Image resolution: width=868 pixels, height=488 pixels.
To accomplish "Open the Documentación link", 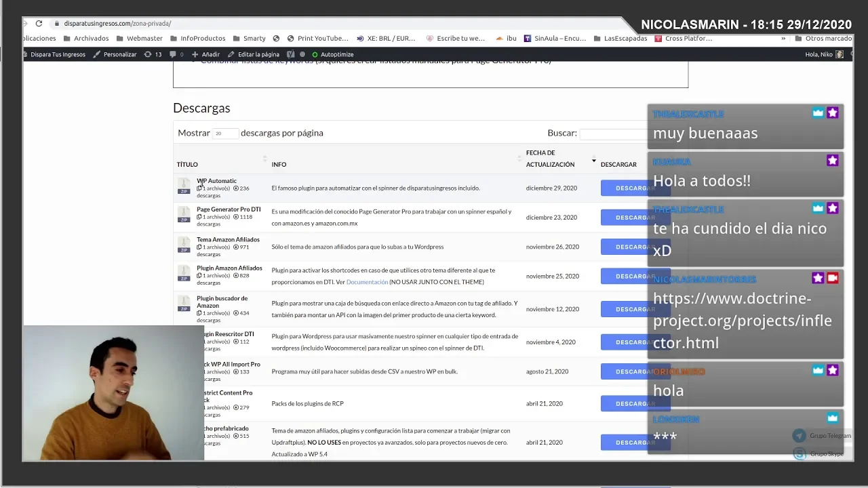I will tap(367, 282).
